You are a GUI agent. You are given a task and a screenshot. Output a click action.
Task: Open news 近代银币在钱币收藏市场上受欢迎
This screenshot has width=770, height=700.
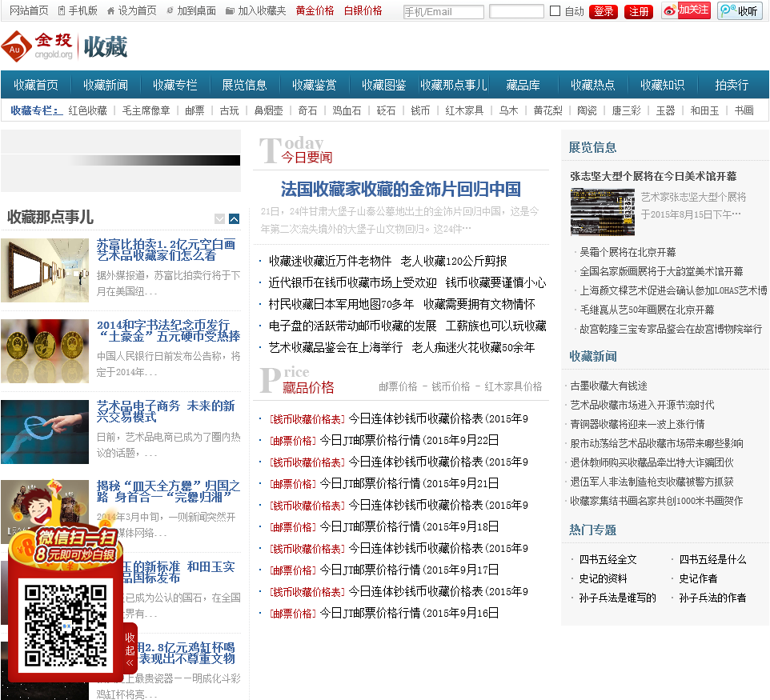tap(353, 282)
